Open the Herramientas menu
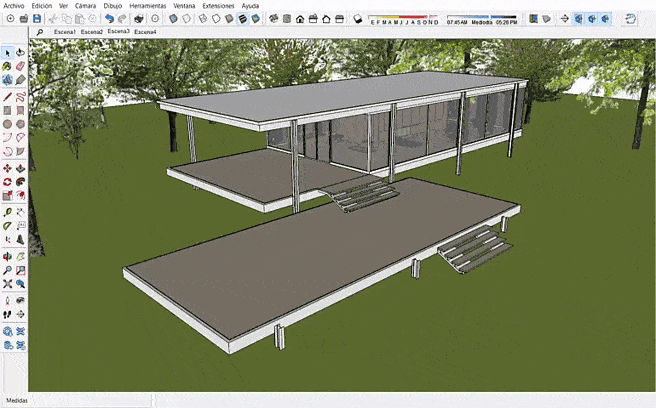This screenshot has height=408, width=656. 148,6
